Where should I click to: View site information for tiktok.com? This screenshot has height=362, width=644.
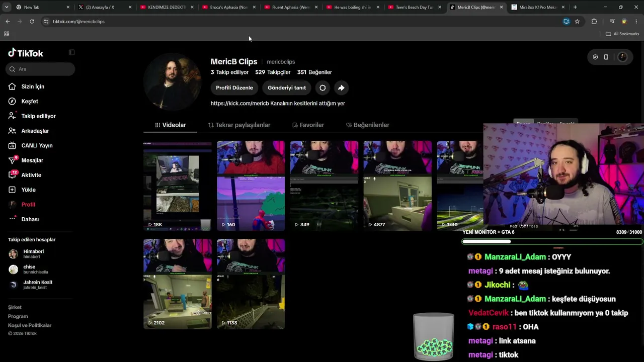[46, 22]
